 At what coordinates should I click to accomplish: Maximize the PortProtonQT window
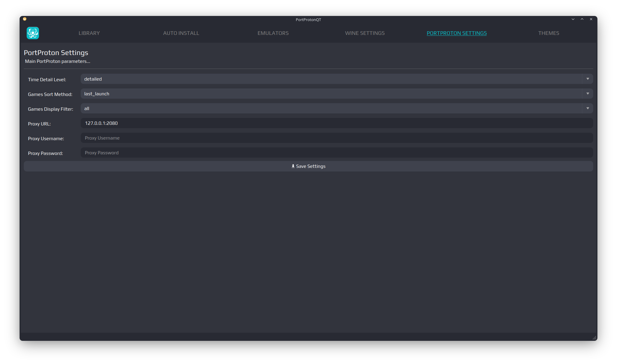point(582,19)
